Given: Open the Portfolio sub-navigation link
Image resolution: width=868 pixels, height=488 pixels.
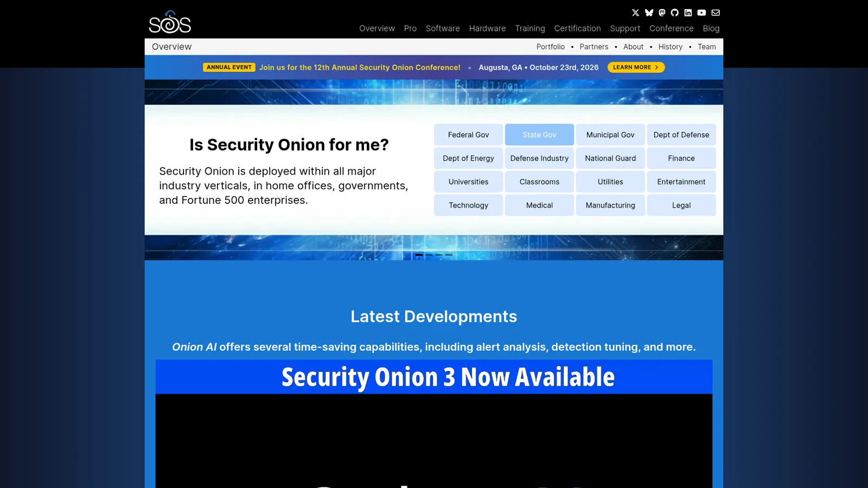Looking at the screenshot, I should 551,47.
